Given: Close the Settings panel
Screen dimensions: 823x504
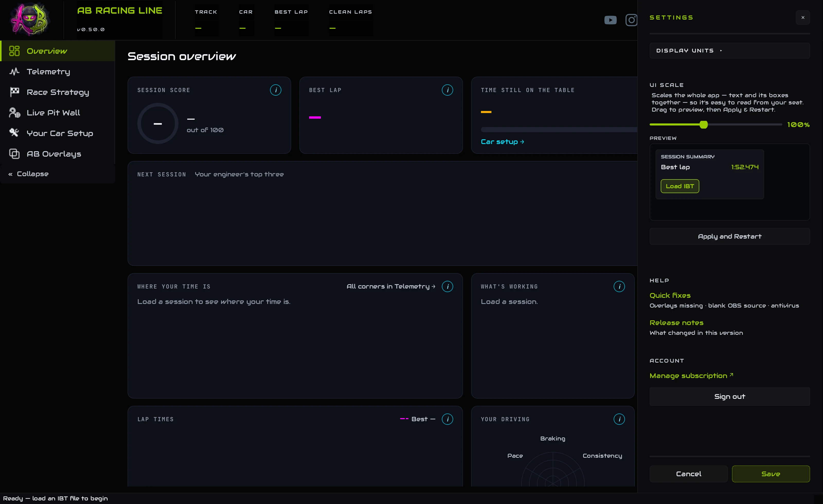Looking at the screenshot, I should pos(803,17).
